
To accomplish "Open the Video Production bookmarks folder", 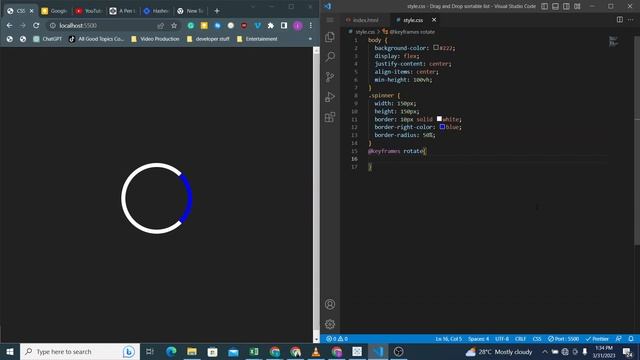I will click(155, 39).
